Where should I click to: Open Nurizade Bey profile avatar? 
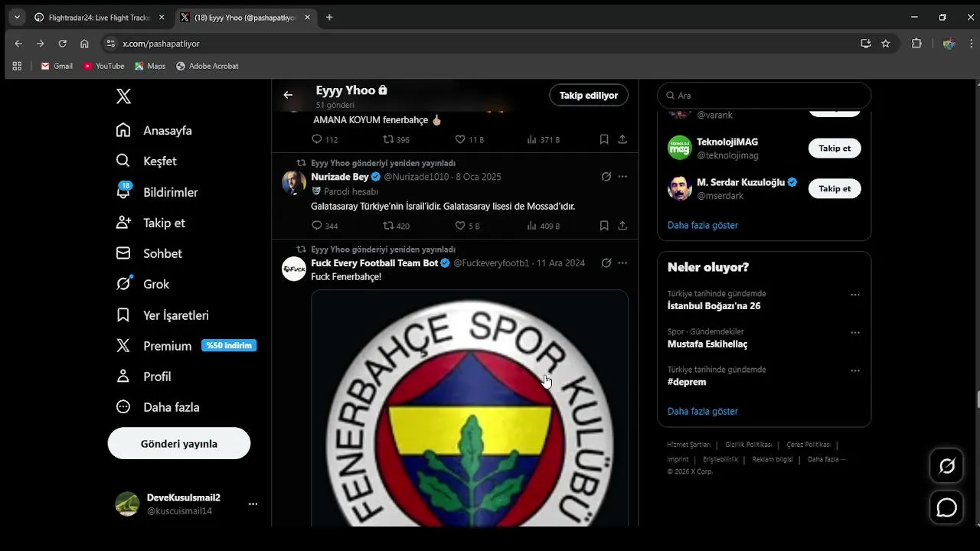click(294, 183)
